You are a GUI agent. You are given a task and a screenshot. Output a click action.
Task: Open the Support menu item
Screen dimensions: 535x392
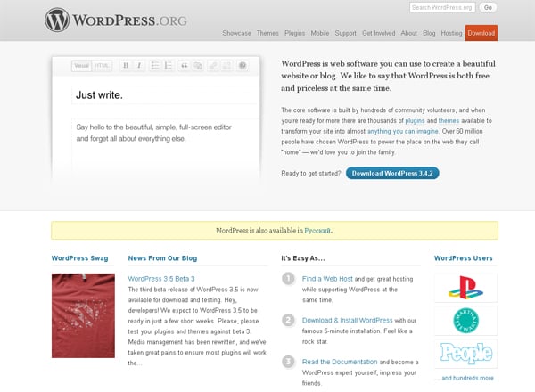pyautogui.click(x=345, y=33)
